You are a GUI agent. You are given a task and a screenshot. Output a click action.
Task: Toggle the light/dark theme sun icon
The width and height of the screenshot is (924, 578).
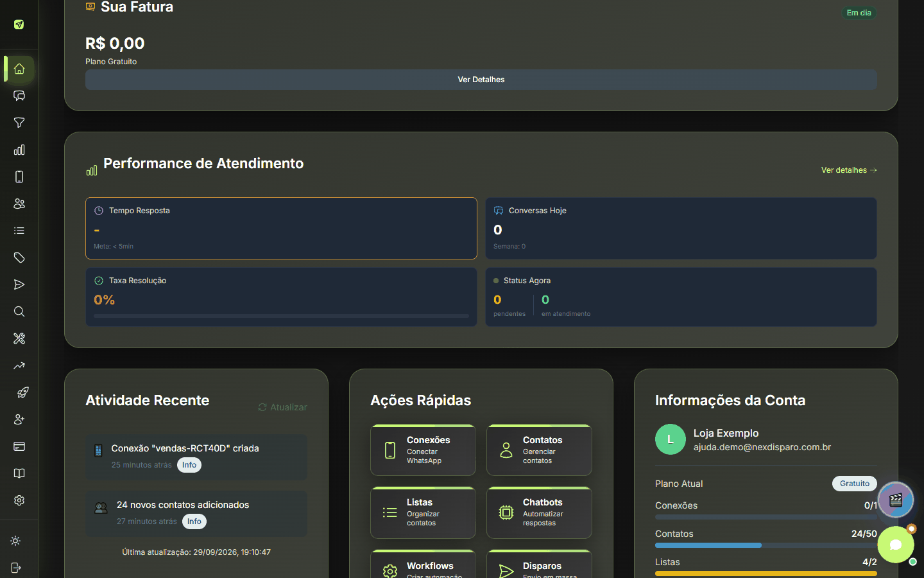tap(16, 541)
